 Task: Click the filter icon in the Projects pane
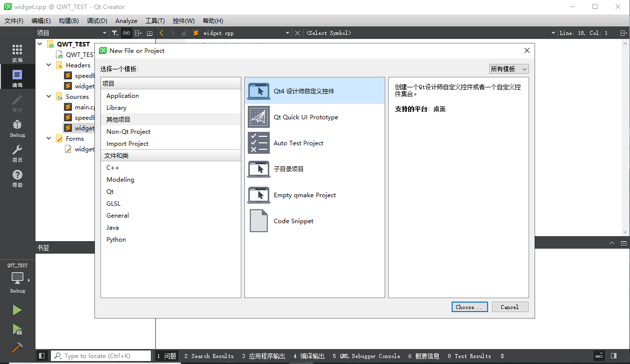pyautogui.click(x=115, y=33)
